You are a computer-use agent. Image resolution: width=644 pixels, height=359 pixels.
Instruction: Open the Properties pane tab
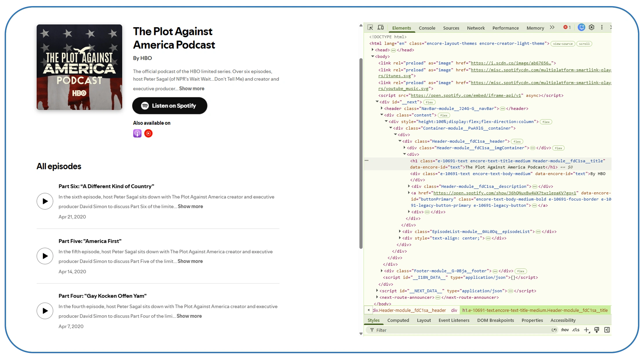[x=532, y=320]
